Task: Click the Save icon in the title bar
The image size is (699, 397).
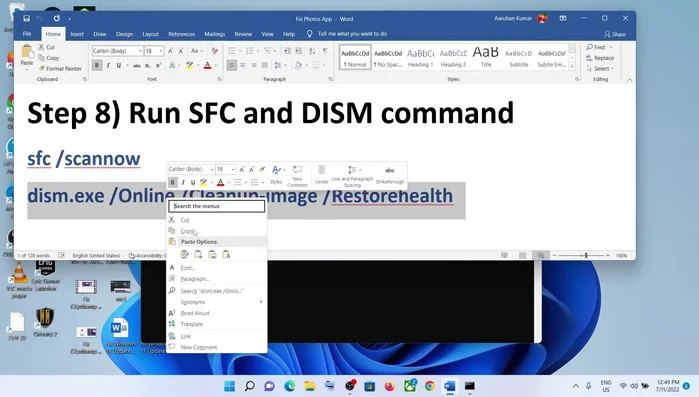Action: [x=26, y=18]
